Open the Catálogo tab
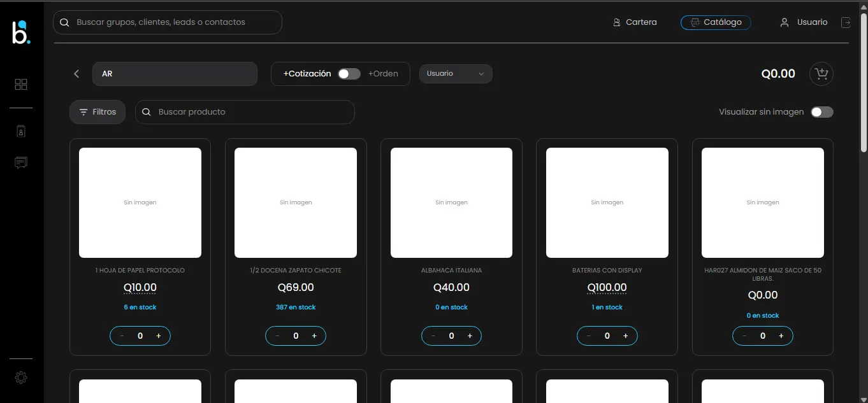Screen dimensions: 868x403 (x=716, y=22)
